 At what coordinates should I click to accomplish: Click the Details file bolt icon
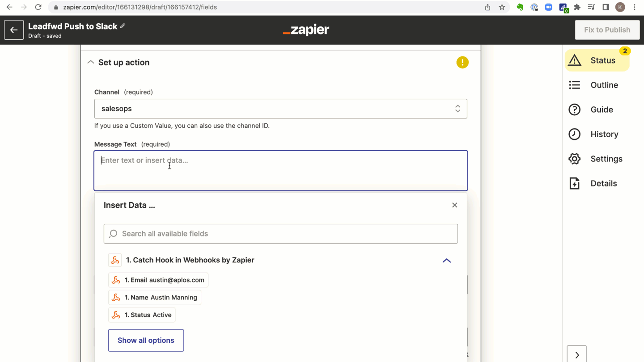575,183
